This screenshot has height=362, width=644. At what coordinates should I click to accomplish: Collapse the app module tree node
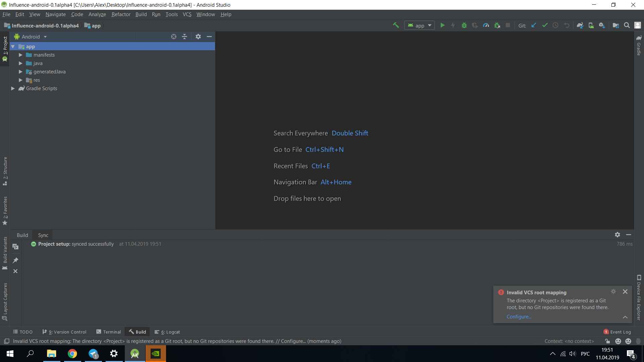coord(13,47)
